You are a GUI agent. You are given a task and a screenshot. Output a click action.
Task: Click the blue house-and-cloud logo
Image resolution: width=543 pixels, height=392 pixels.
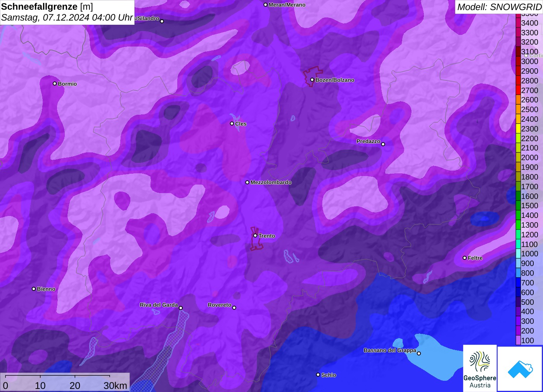[520, 369]
